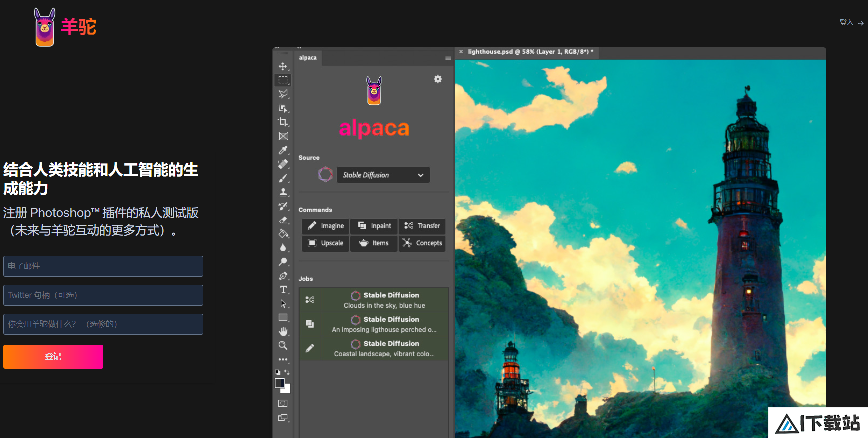This screenshot has height=438, width=868.
Task: Select the History Brush tool
Action: tap(283, 206)
